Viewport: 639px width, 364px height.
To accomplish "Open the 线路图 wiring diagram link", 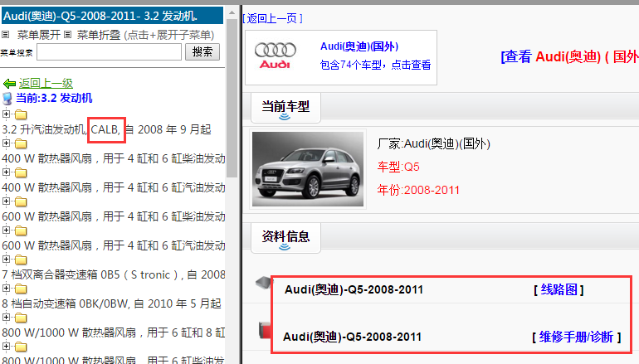I will 559,290.
